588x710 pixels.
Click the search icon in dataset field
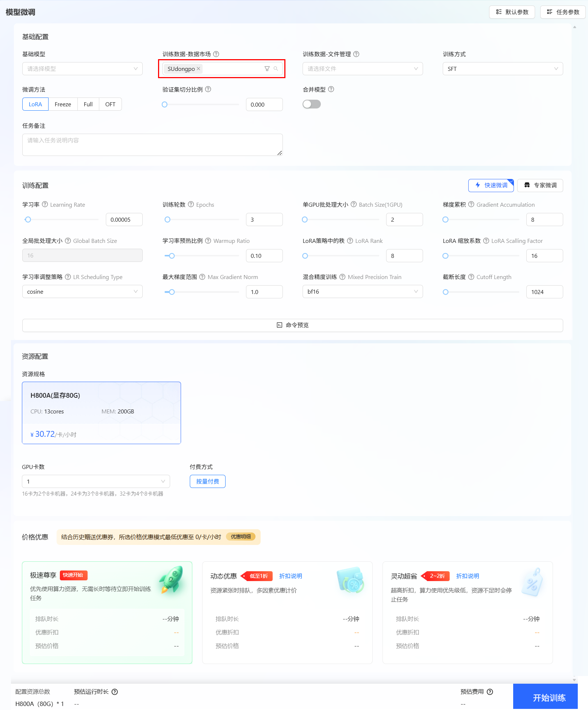[276, 69]
